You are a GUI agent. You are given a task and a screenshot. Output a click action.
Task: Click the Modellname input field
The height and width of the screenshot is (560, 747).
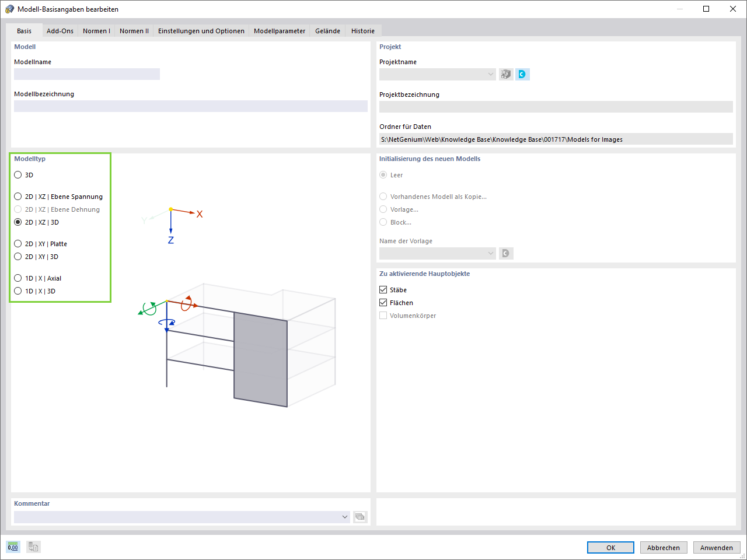[86, 74]
